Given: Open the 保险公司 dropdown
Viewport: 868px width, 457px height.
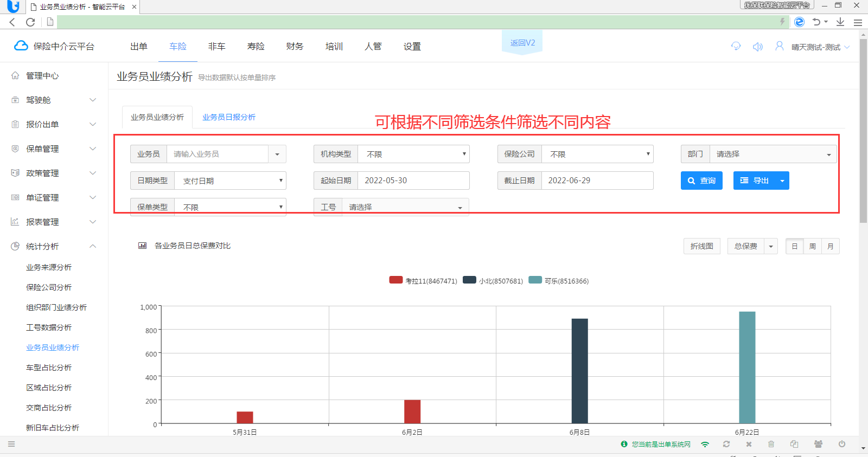Looking at the screenshot, I should (597, 154).
